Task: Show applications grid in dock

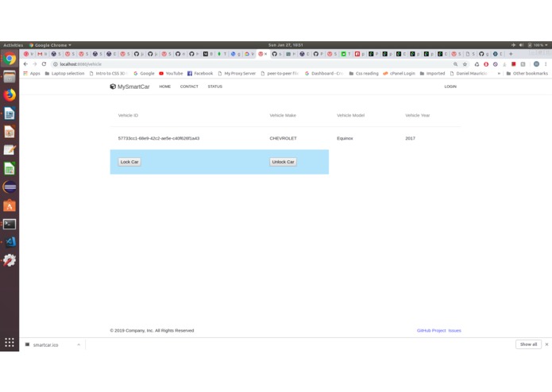Action: coord(10,342)
